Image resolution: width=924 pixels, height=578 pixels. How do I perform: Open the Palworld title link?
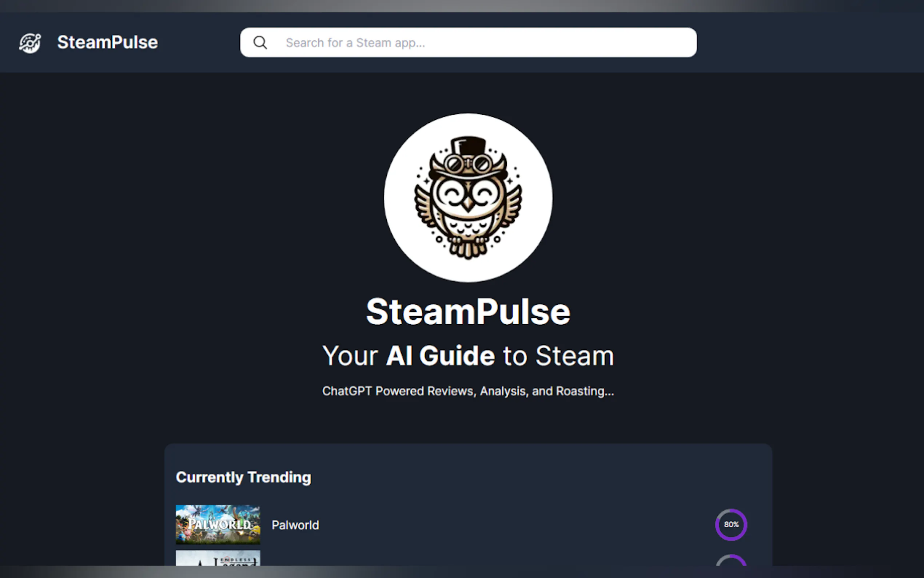(295, 525)
